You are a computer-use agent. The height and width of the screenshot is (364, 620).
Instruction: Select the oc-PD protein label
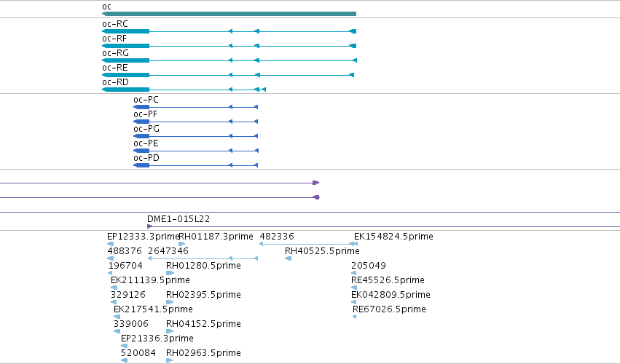click(146, 159)
